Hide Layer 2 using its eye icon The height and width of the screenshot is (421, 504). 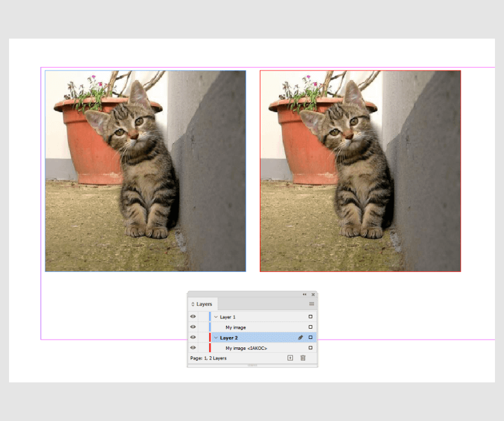click(192, 337)
